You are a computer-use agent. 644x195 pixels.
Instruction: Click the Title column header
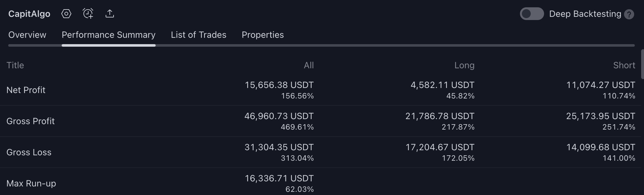(x=15, y=65)
